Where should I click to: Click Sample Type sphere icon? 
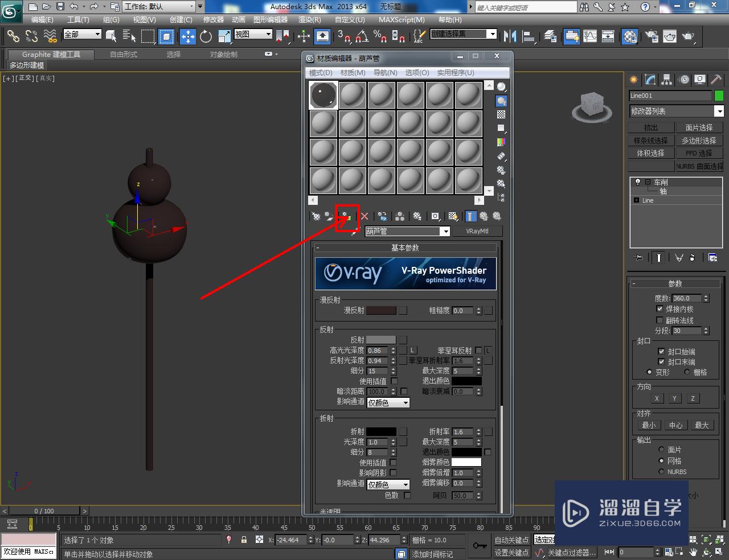tap(501, 87)
